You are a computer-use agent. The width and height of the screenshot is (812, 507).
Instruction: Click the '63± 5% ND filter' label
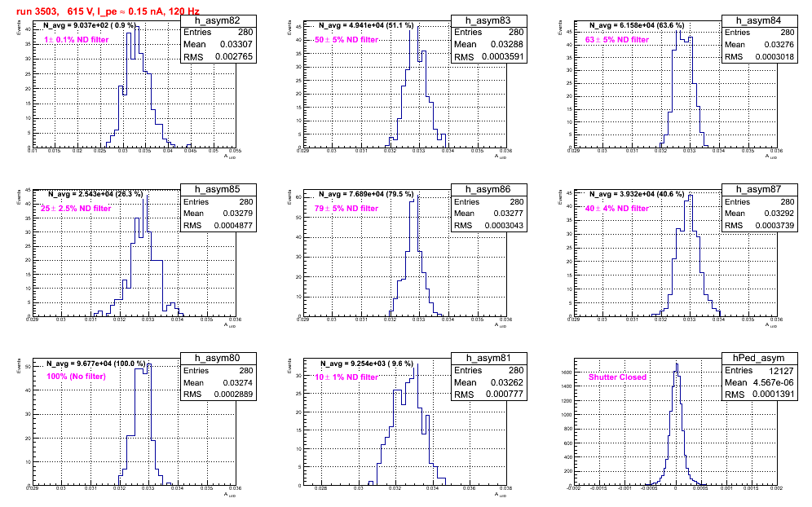(x=617, y=40)
